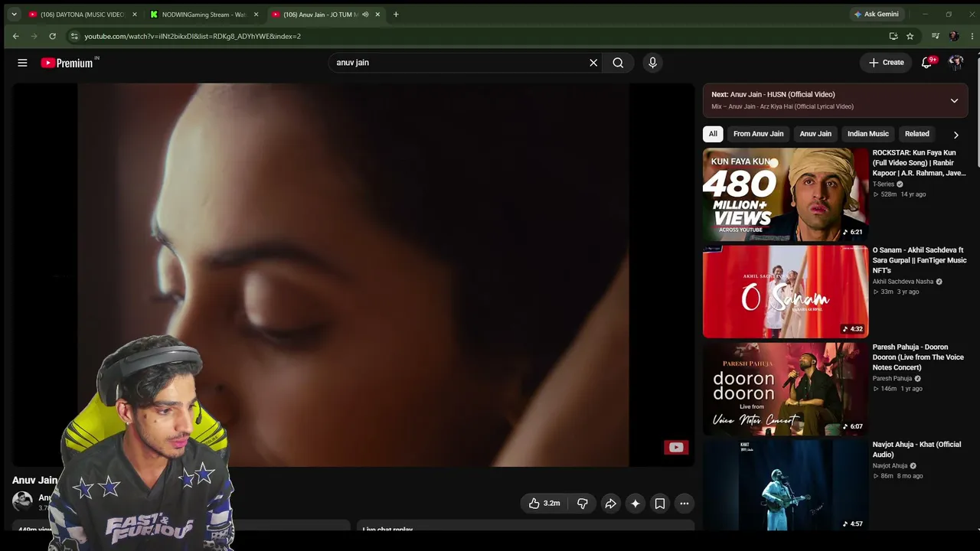The width and height of the screenshot is (980, 551).
Task: Open Khat official audio thumbnail
Action: click(786, 485)
